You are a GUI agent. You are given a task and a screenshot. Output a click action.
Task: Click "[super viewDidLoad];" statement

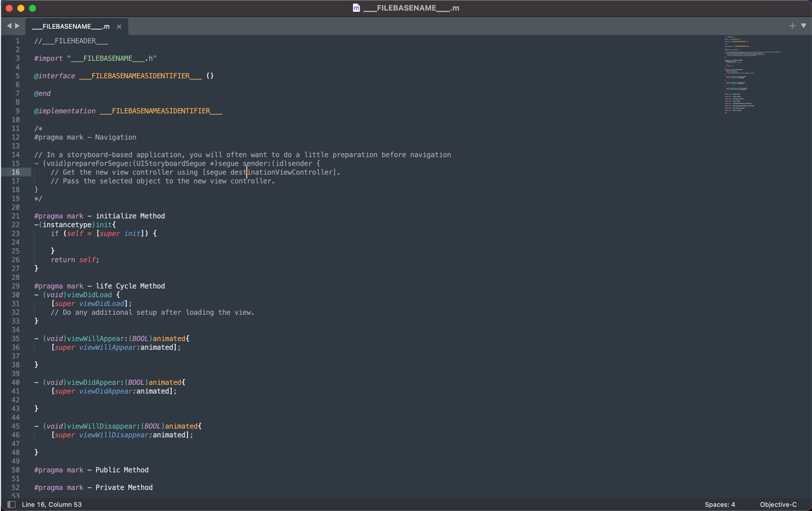pos(91,304)
